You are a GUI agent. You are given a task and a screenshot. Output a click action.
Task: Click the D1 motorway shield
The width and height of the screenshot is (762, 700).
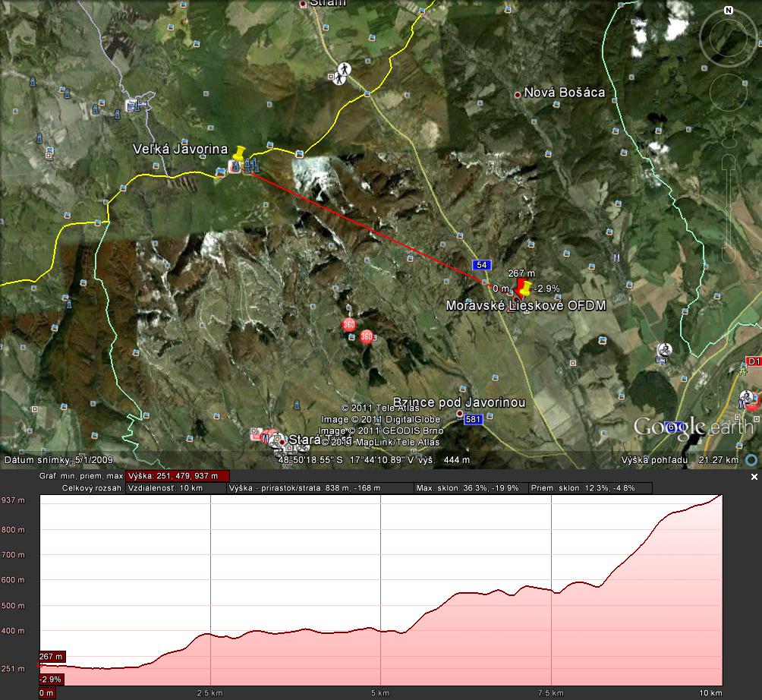[754, 361]
